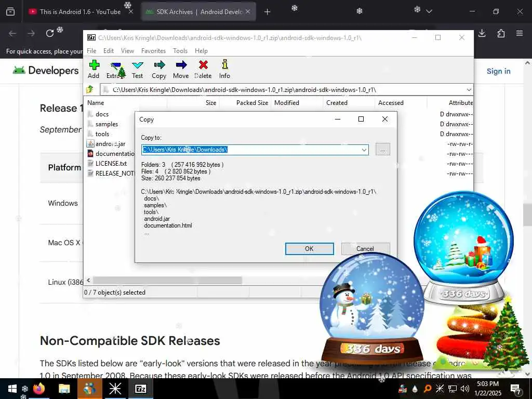Browse for folder with the ... button
This screenshot has height=399, width=532.
point(383,149)
